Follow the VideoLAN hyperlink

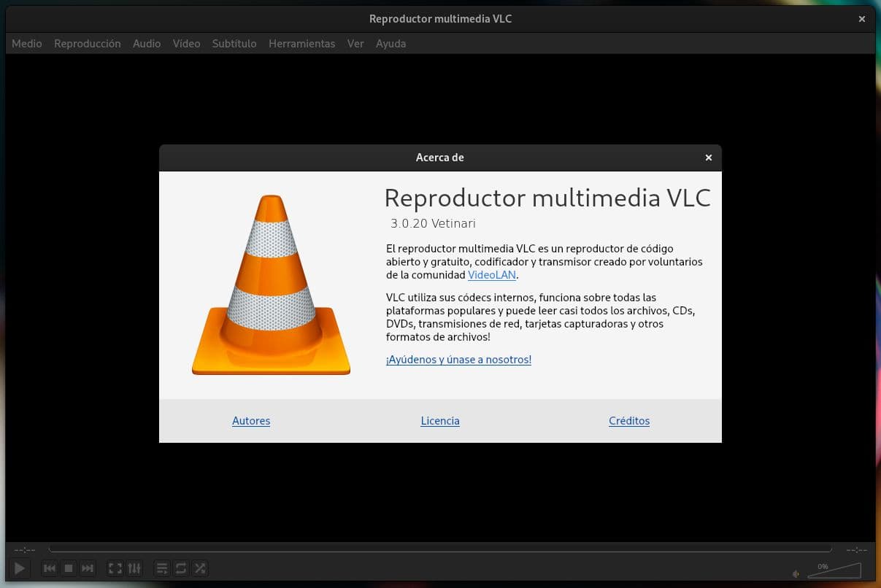(492, 275)
